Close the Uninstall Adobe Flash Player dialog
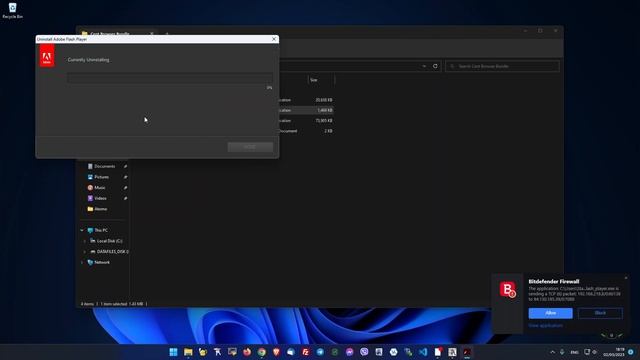Image resolution: width=640 pixels, height=360 pixels. (x=274, y=39)
